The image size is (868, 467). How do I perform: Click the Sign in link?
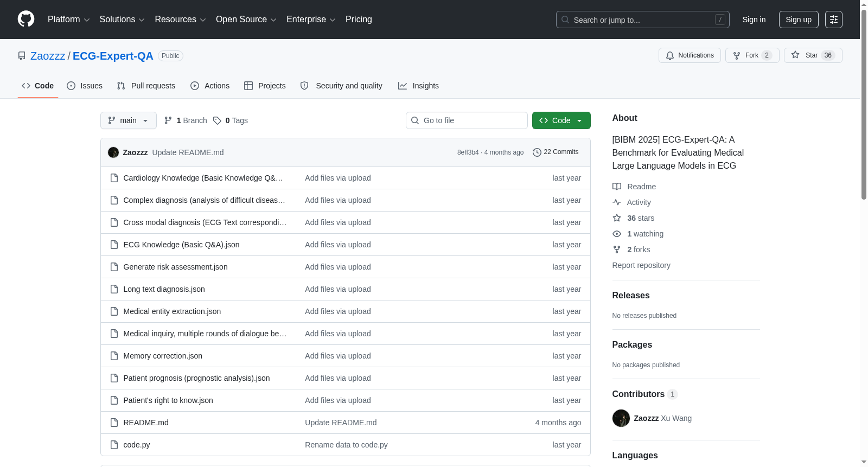754,20
